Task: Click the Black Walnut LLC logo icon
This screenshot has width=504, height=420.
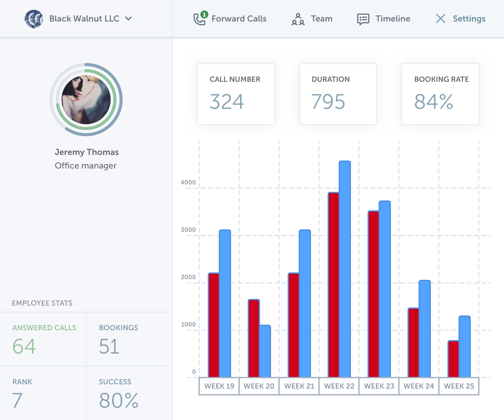Action: click(x=34, y=19)
